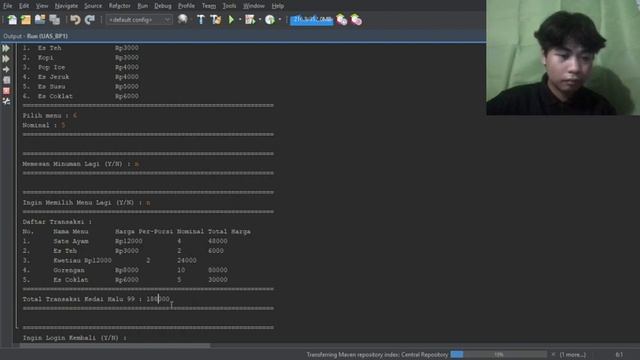Open the Window menu

pos(254,6)
